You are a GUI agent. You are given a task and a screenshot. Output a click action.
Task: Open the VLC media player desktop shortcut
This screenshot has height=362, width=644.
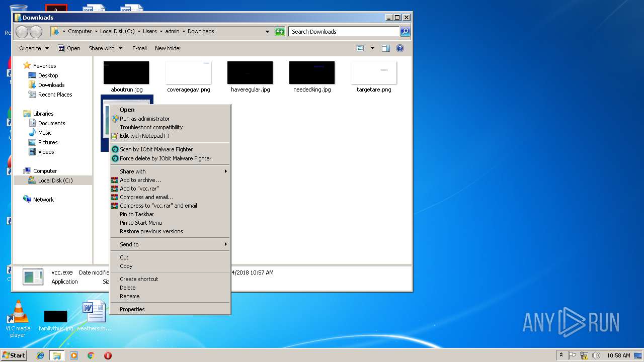click(18, 319)
